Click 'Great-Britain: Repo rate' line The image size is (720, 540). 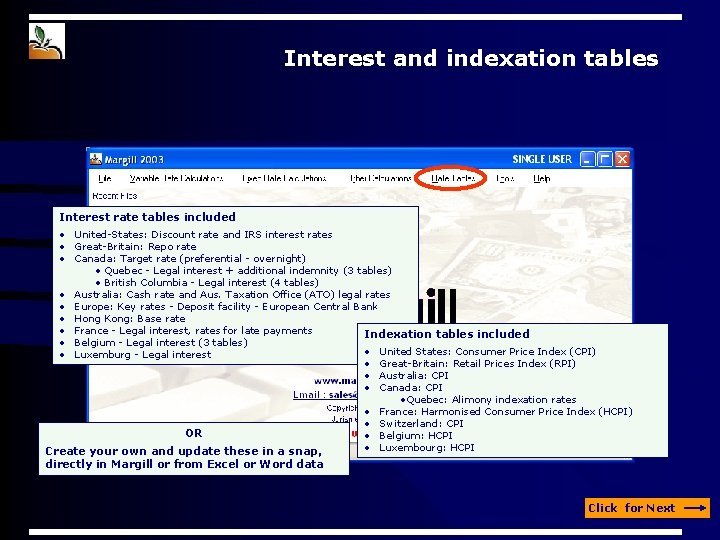135,247
